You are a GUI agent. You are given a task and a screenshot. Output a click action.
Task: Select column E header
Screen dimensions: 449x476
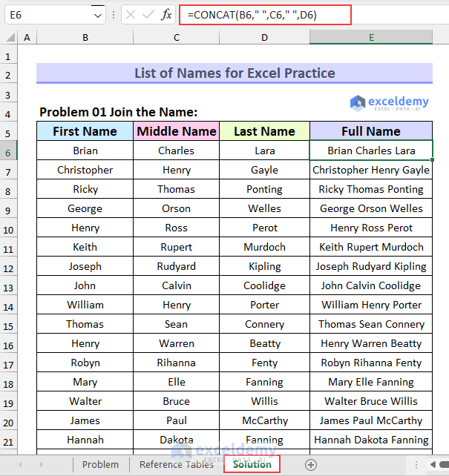click(x=371, y=38)
